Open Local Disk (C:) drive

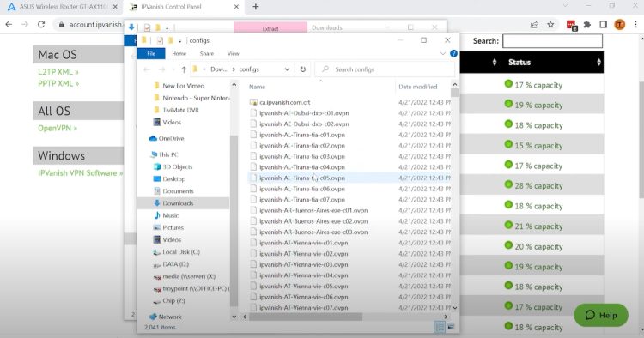click(180, 252)
